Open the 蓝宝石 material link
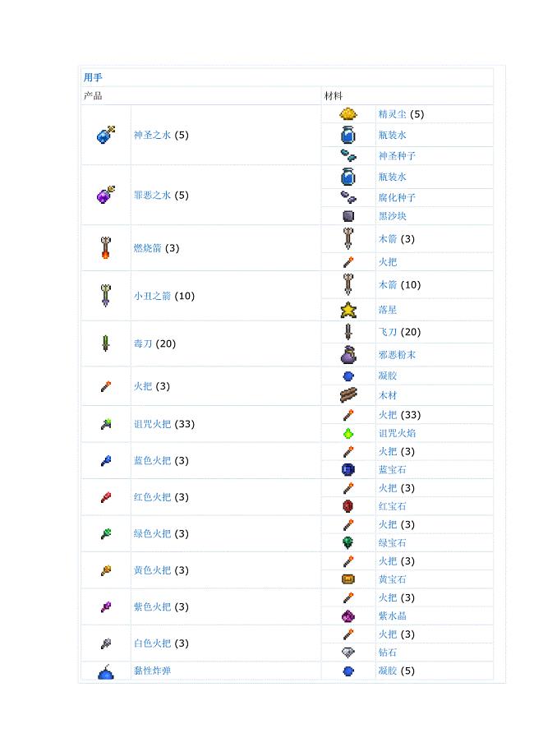 (x=393, y=469)
